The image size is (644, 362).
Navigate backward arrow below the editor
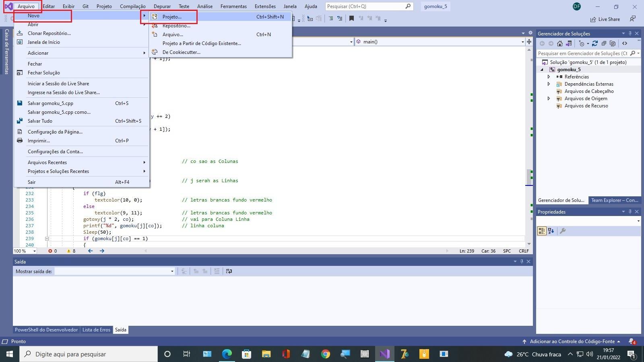click(x=90, y=251)
